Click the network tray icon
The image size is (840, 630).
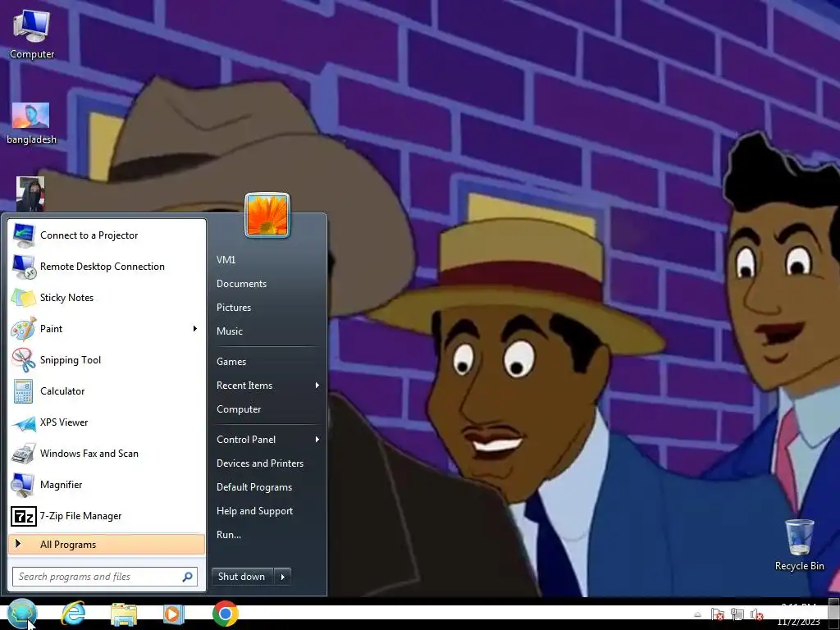point(737,614)
